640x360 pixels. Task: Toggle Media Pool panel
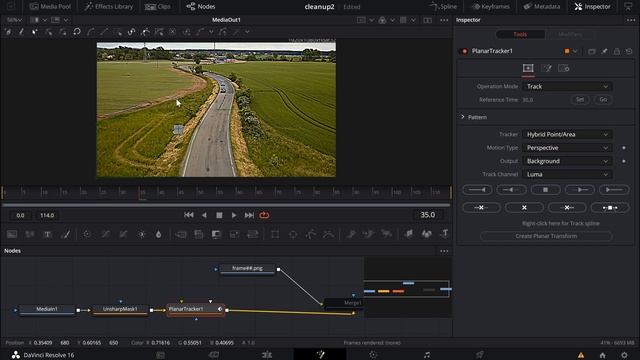(x=50, y=7)
